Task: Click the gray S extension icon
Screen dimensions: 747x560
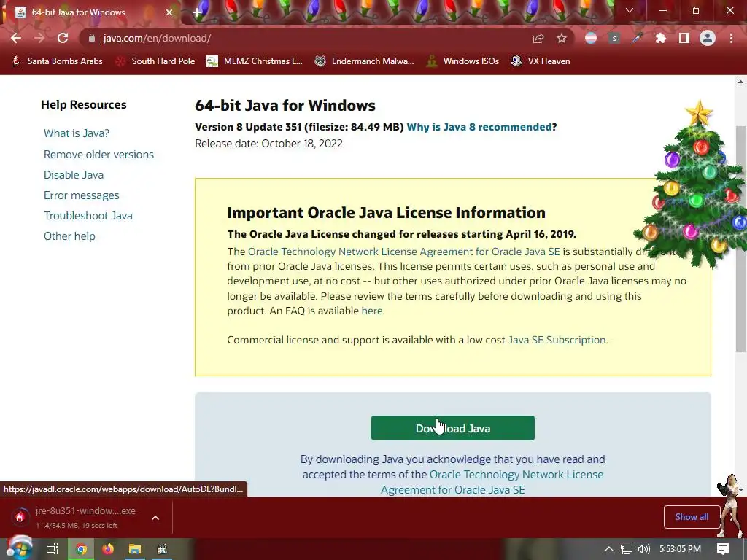Action: pos(614,38)
